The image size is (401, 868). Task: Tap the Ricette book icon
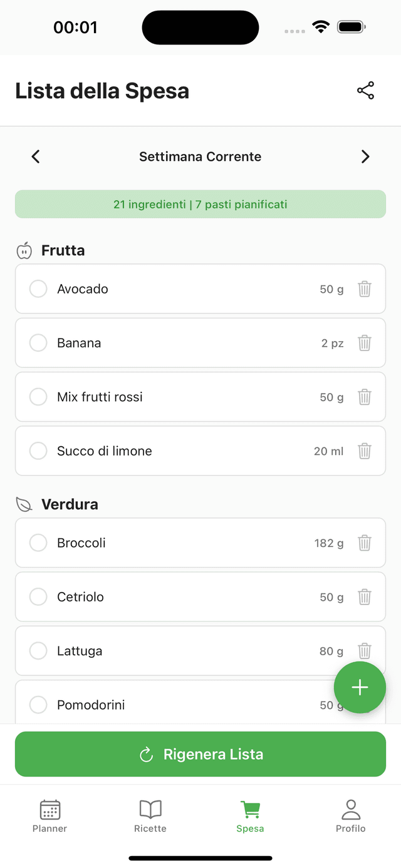coord(150,809)
